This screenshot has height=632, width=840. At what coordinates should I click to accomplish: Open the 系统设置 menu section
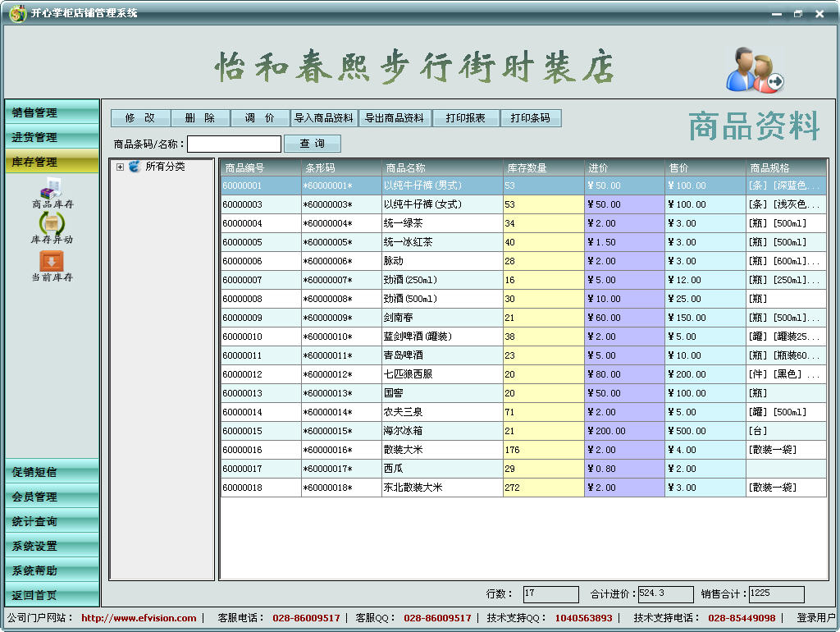pyautogui.click(x=52, y=546)
